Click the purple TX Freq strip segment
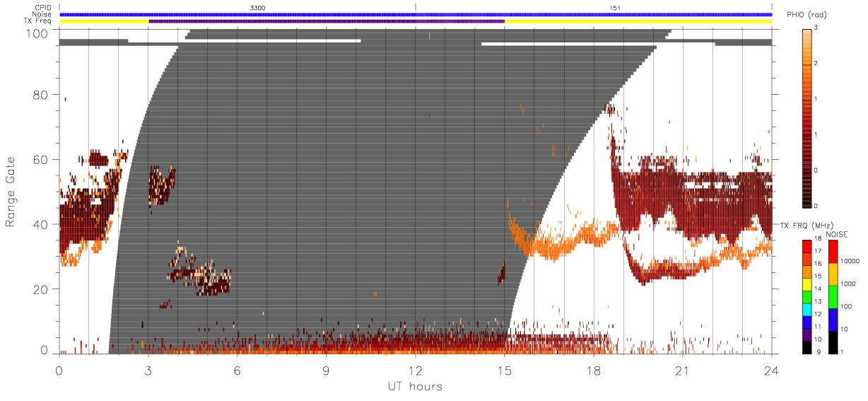The image size is (868, 401). (x=327, y=21)
